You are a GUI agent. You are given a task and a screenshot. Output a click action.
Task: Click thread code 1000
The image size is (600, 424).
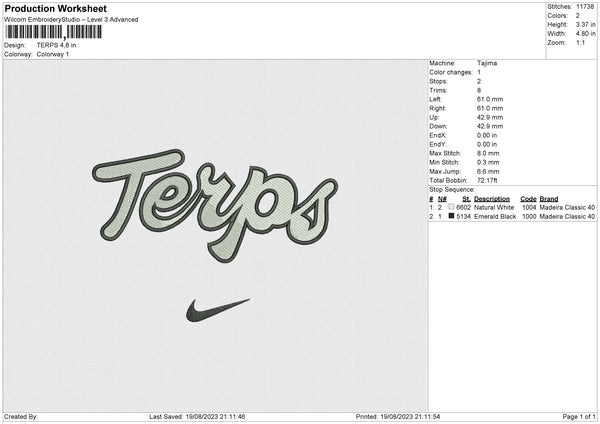click(x=529, y=217)
